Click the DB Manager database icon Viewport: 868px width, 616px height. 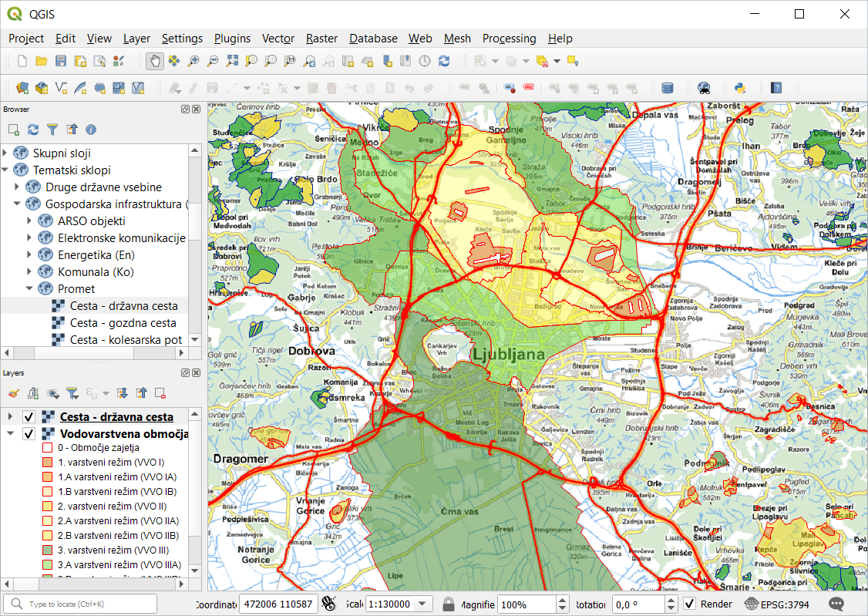(668, 88)
